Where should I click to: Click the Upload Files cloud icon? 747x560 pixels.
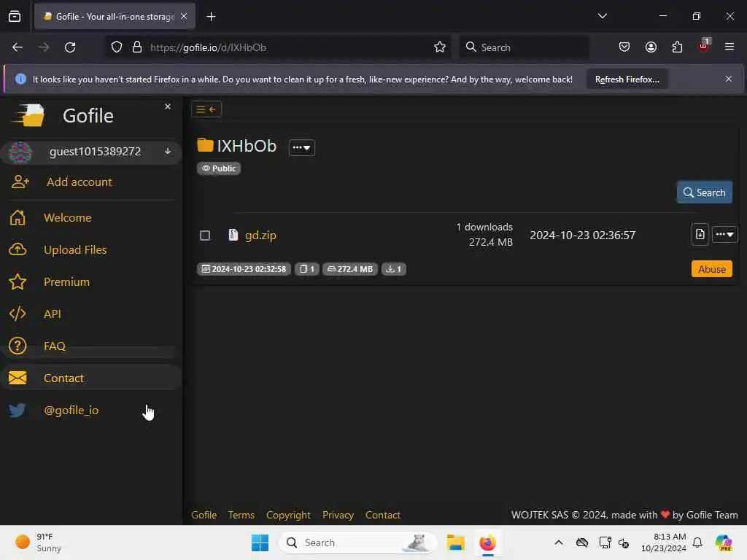[x=18, y=249]
